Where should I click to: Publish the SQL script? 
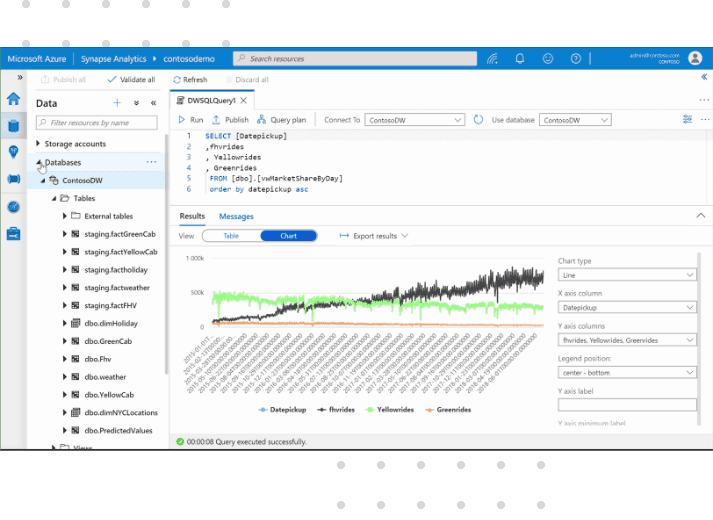(x=231, y=120)
